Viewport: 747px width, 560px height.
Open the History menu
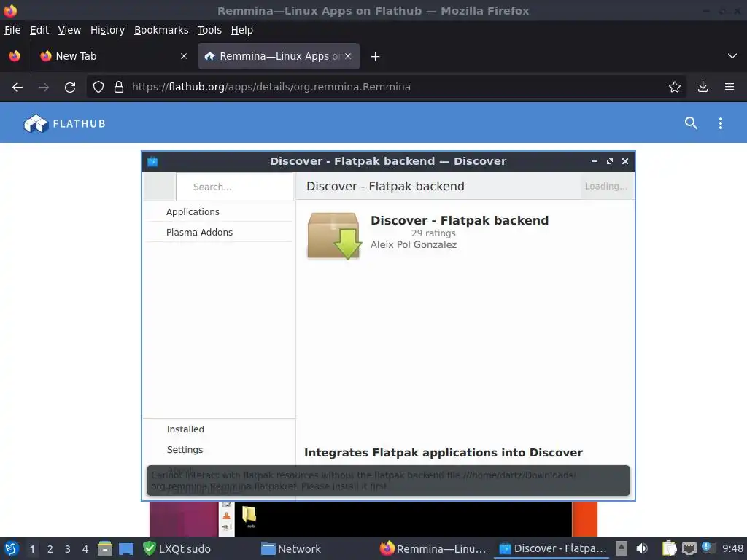click(x=107, y=30)
